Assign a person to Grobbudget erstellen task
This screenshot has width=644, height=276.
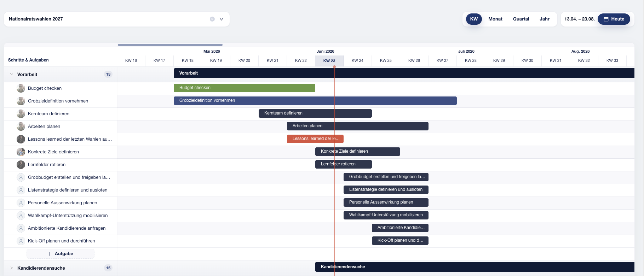click(x=21, y=177)
